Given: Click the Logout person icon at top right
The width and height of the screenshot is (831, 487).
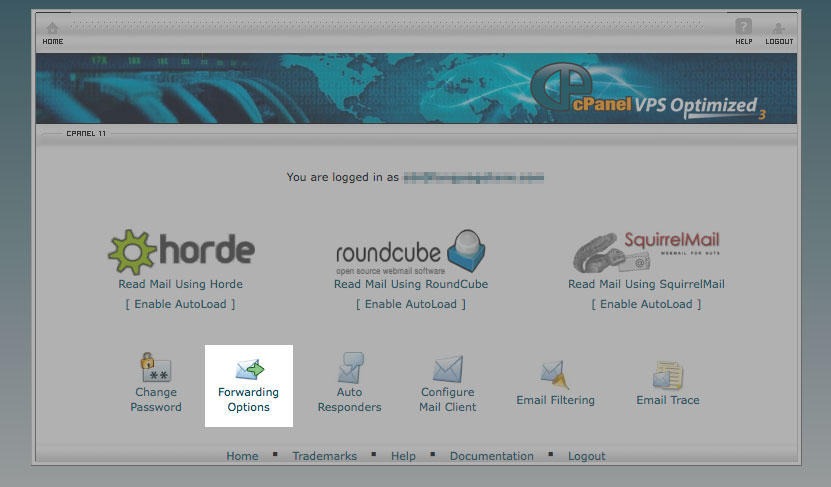Looking at the screenshot, I should [779, 28].
